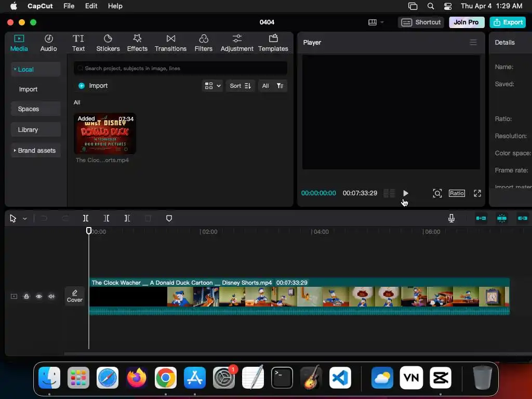Open the Templates tab
The height and width of the screenshot is (399, 532).
[x=273, y=43]
